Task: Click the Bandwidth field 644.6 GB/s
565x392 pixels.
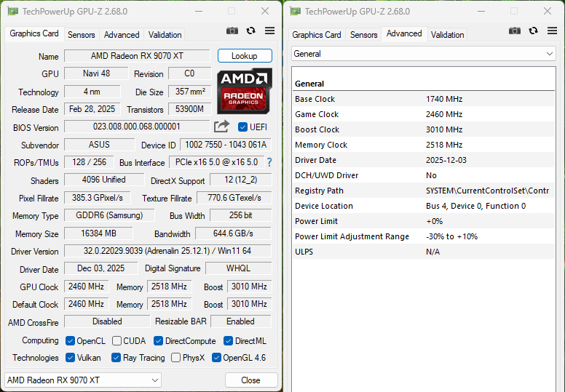Action: point(233,233)
